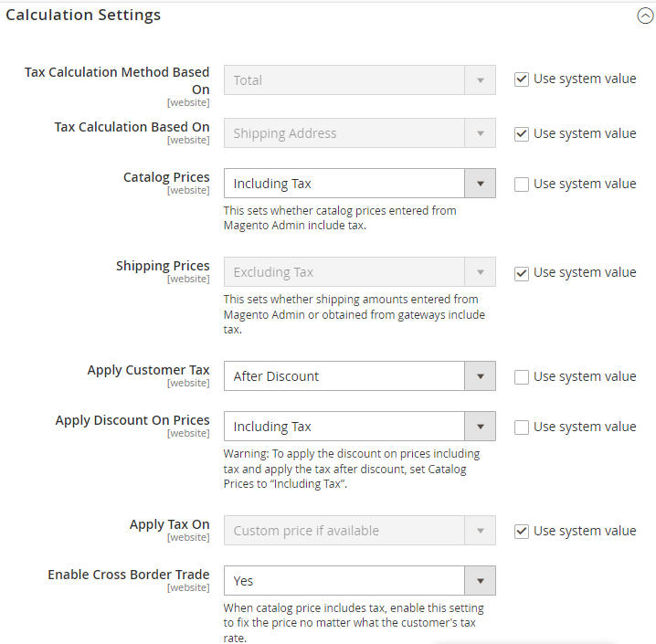Check Use system value for Apply Customer Tax
The height and width of the screenshot is (644, 656).
pyautogui.click(x=522, y=376)
